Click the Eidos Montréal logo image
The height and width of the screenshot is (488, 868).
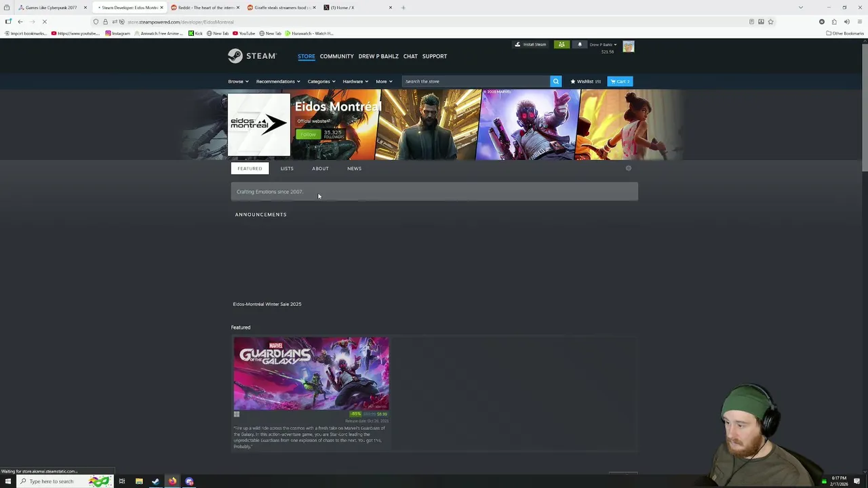tap(258, 125)
